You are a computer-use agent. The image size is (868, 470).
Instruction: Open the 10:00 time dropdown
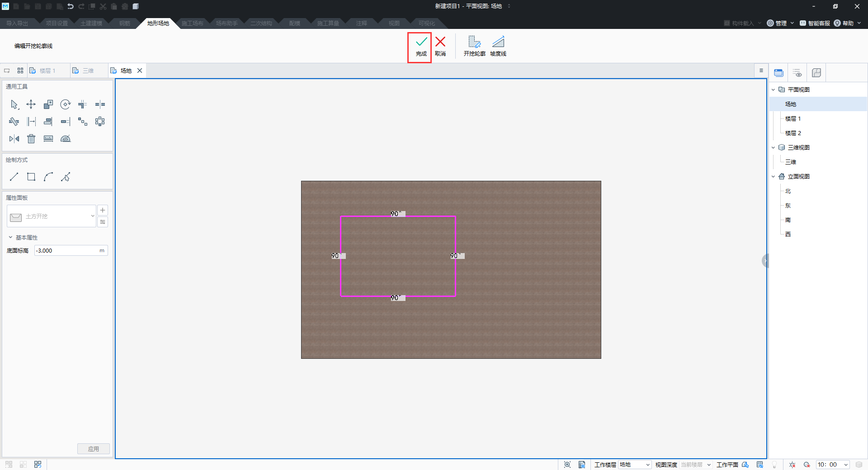coord(833,465)
